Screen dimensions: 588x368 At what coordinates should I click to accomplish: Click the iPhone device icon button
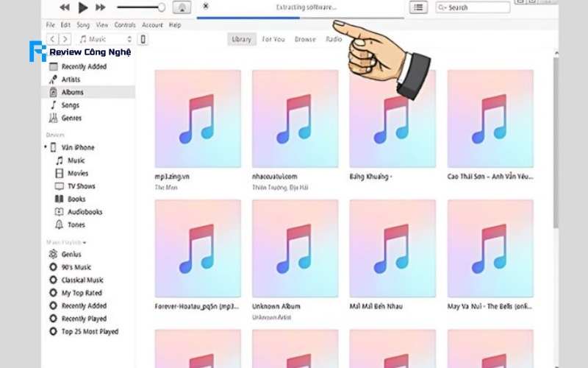143,39
